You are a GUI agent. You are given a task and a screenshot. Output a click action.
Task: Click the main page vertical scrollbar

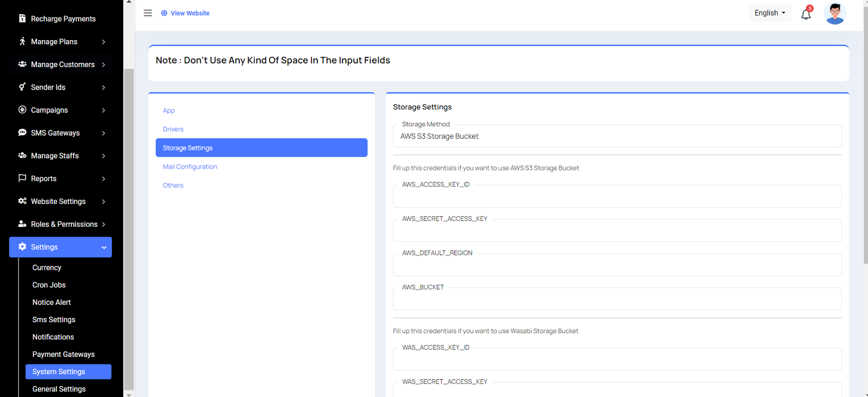pyautogui.click(x=865, y=136)
